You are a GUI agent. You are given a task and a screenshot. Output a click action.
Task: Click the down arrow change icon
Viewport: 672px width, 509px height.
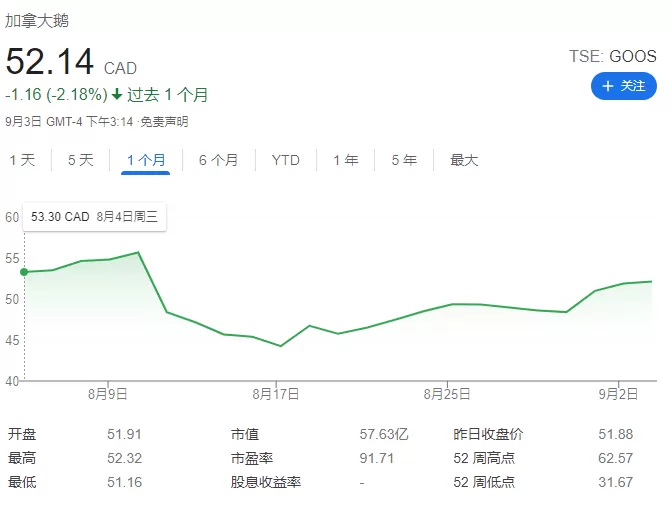117,94
